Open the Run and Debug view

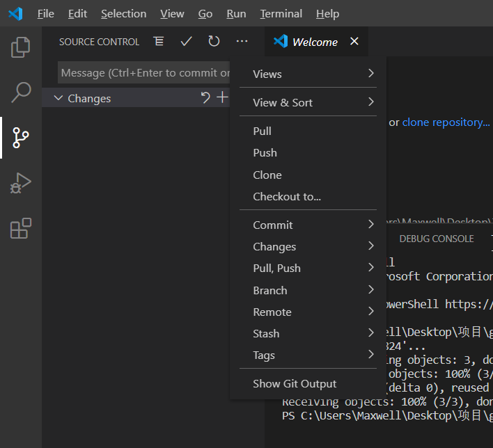tap(21, 183)
